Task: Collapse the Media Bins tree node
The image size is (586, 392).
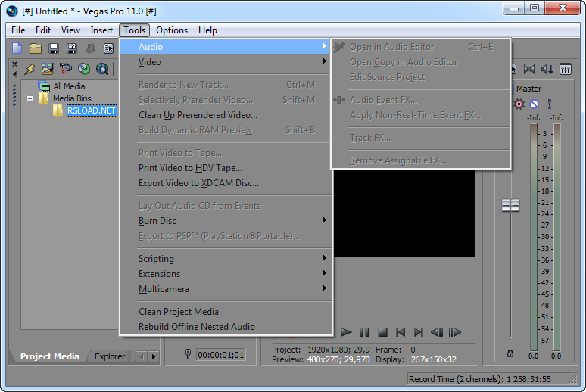Action: [x=30, y=99]
